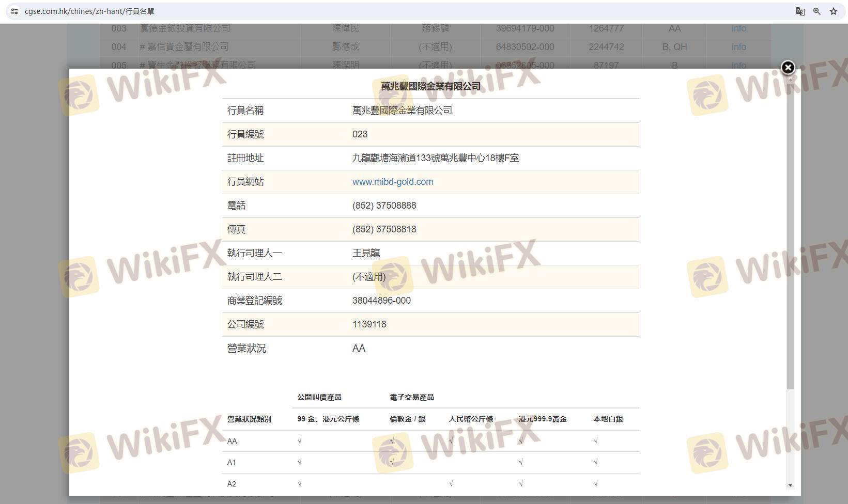Close the member details popup

pos(788,68)
